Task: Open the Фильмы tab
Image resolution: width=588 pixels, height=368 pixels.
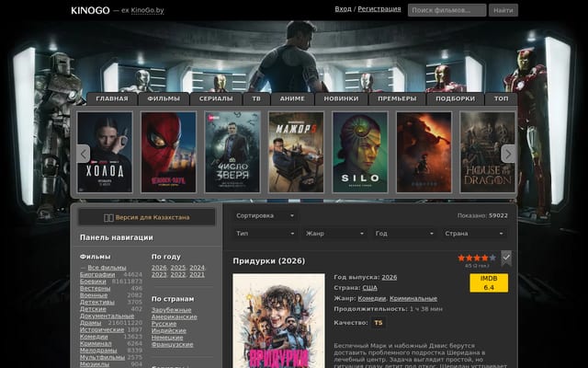Action: pyautogui.click(x=164, y=98)
